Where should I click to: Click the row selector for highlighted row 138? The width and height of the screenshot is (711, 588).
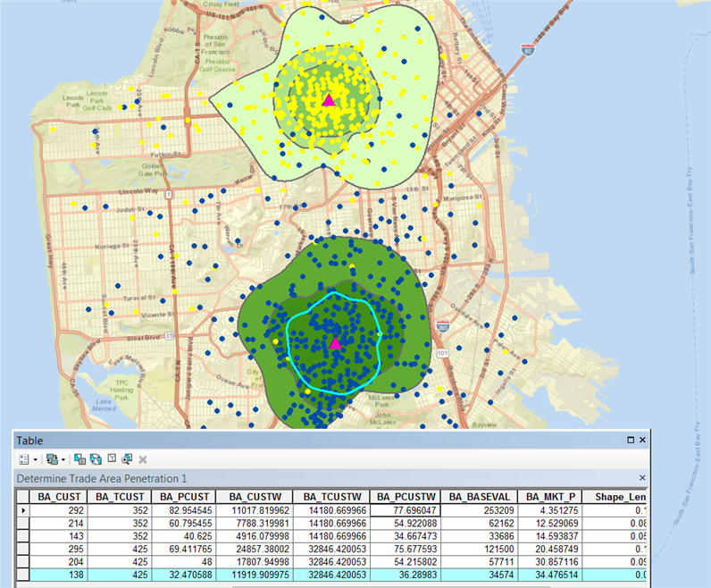[23, 575]
